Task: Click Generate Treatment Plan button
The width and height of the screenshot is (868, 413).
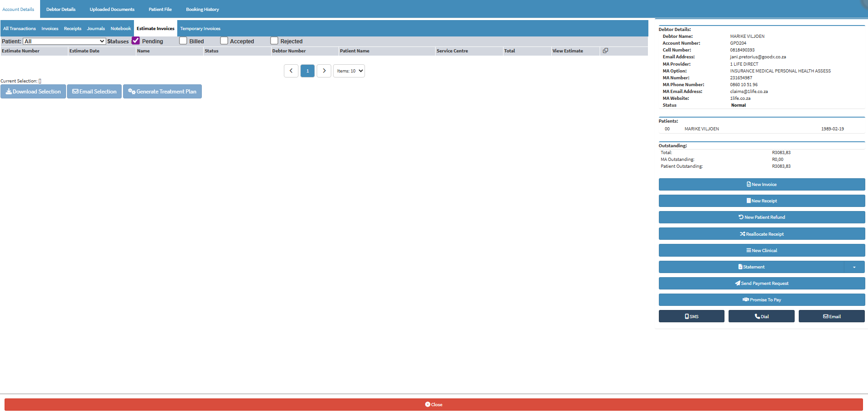Action: tap(162, 92)
